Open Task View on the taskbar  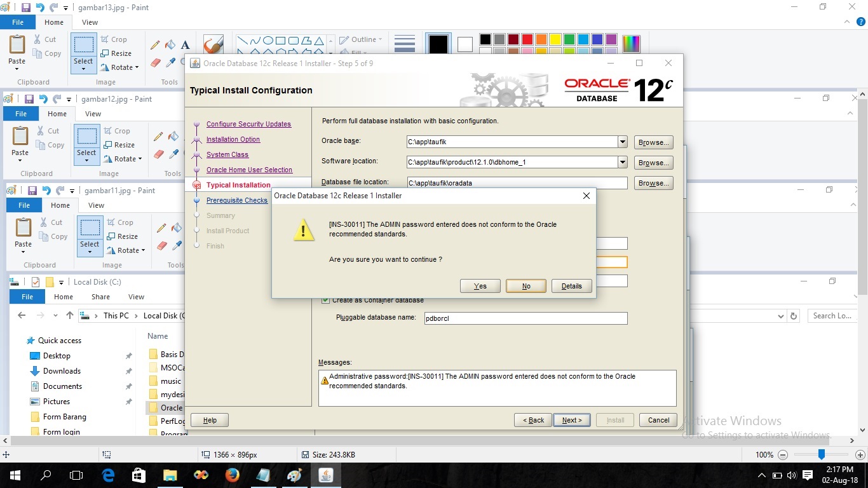coord(76,475)
